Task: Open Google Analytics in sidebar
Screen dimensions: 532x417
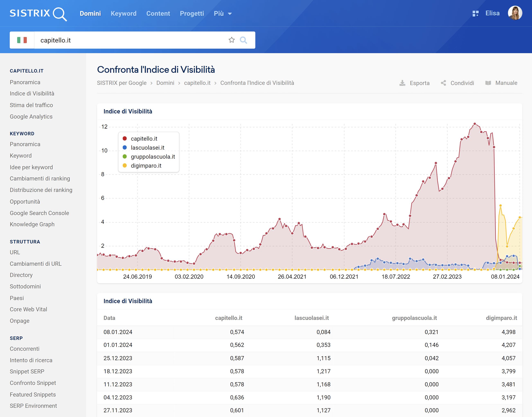Action: pyautogui.click(x=31, y=117)
